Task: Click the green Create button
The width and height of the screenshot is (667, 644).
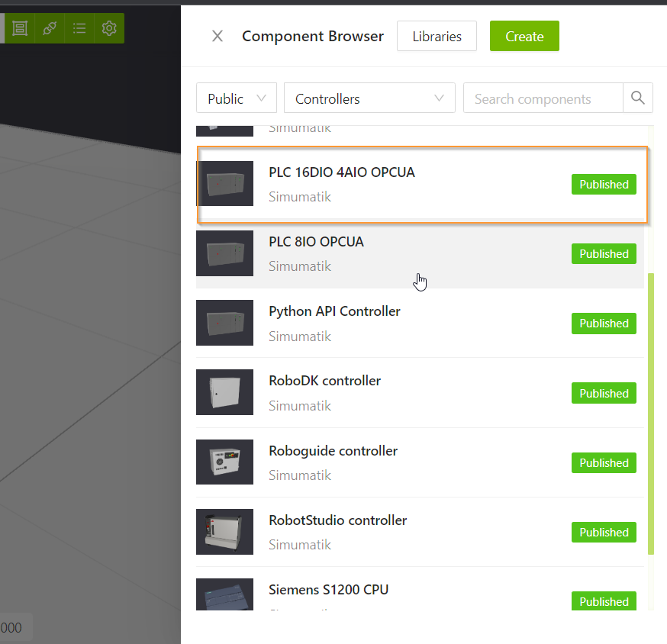Action: 524,36
